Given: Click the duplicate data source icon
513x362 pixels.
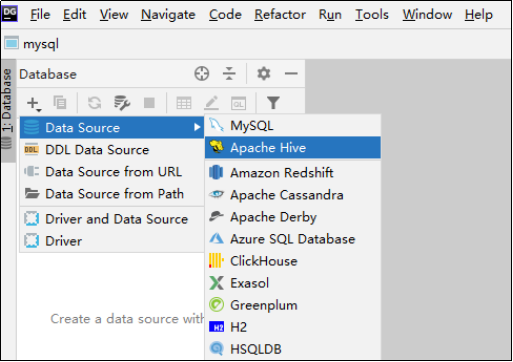Looking at the screenshot, I should click(60, 103).
